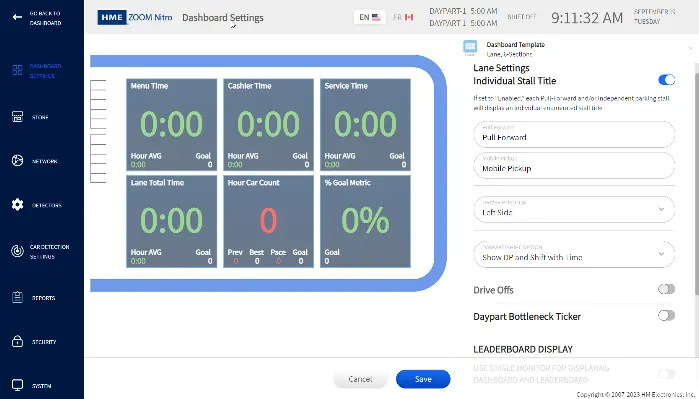699x399 pixels.
Task: Select the Cashier Time tile
Action: pos(268,125)
